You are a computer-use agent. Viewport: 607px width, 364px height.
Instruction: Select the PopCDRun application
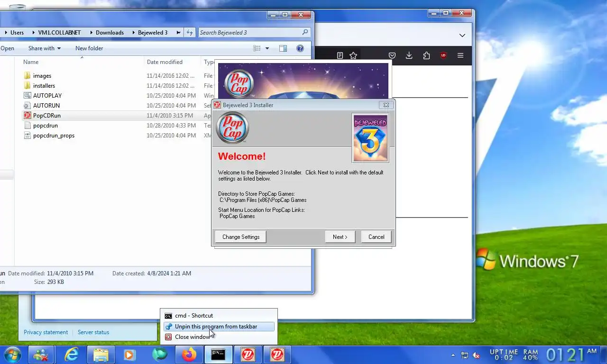(47, 116)
